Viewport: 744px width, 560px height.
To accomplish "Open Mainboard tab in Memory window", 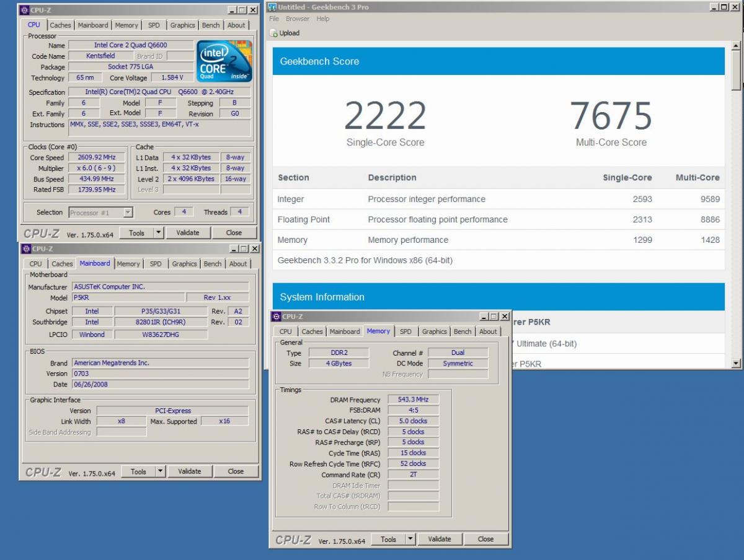I will pos(345,331).
